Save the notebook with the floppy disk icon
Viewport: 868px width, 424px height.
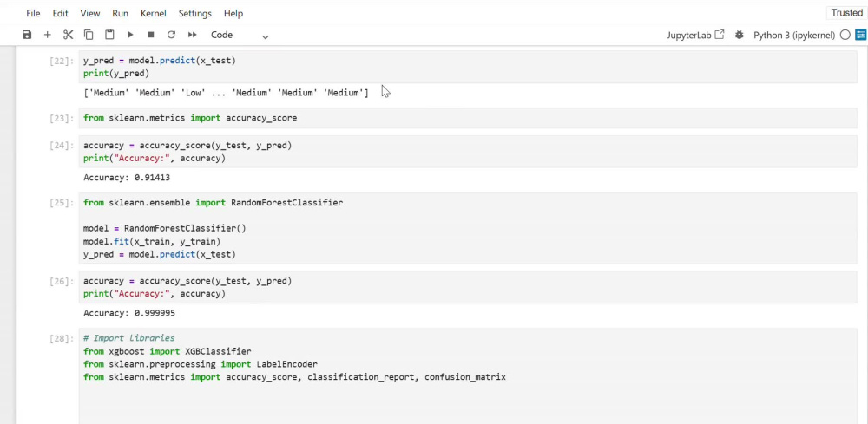tap(27, 35)
